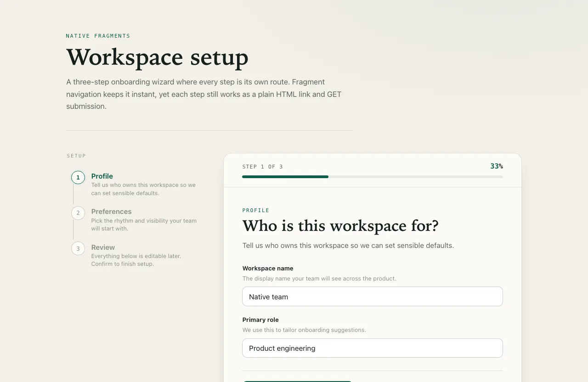Jump to the Review step
The width and height of the screenshot is (588, 382).
click(103, 247)
